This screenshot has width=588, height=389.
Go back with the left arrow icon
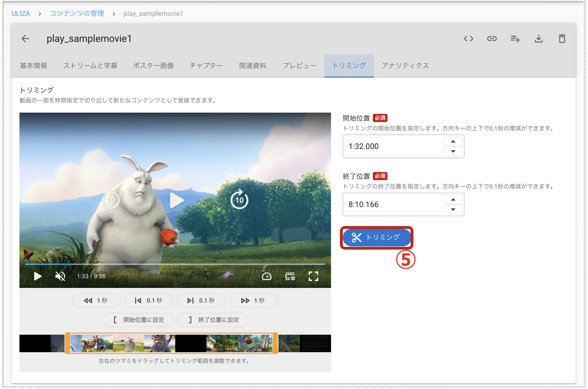click(26, 39)
